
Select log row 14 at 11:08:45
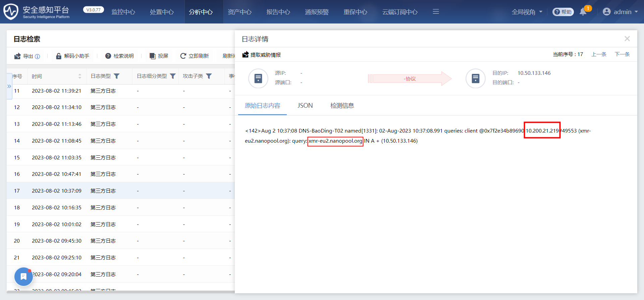(121, 141)
